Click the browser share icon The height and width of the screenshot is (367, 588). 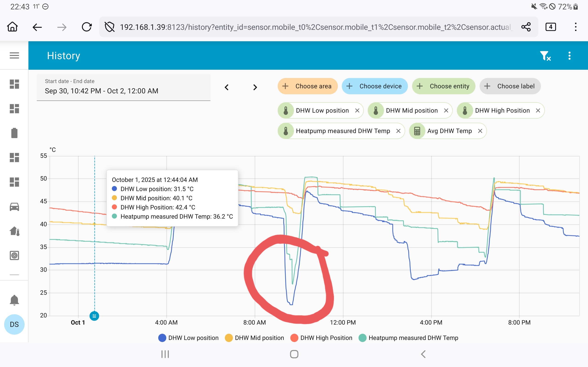(526, 27)
